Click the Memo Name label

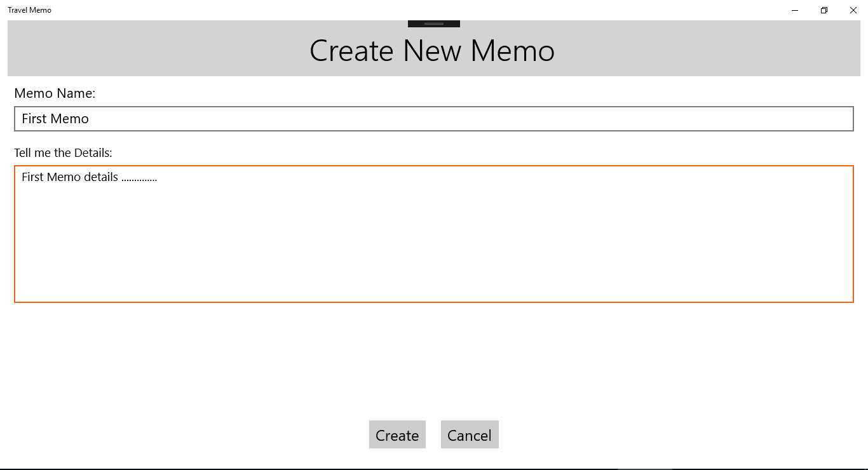(55, 93)
